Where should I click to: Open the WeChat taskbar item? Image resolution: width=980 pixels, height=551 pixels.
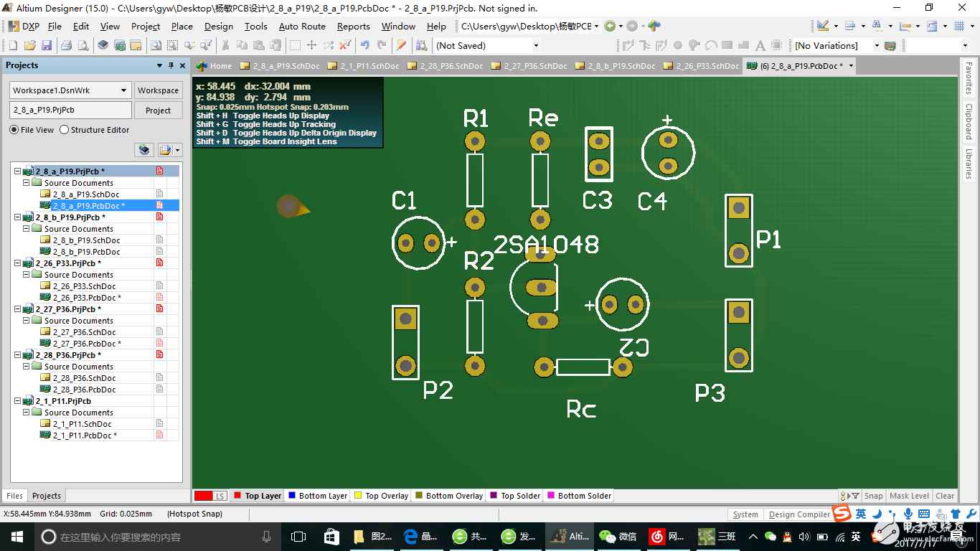pos(618,536)
